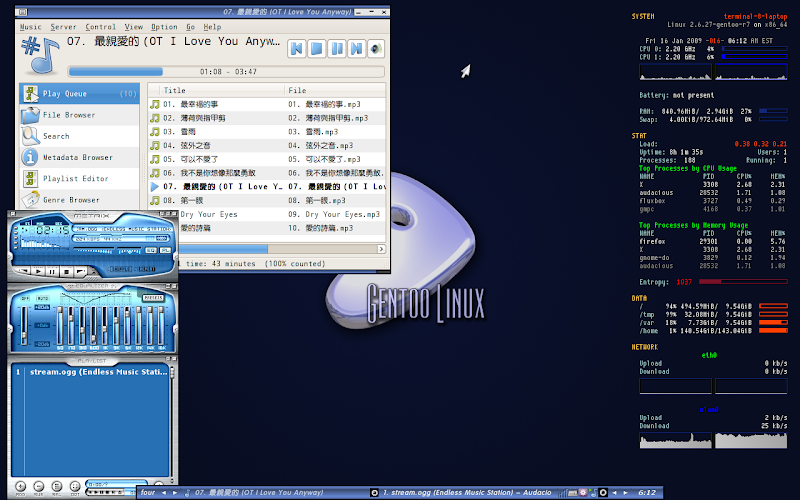Select the Genre Browser
The height and width of the screenshot is (500, 800).
coord(72,199)
